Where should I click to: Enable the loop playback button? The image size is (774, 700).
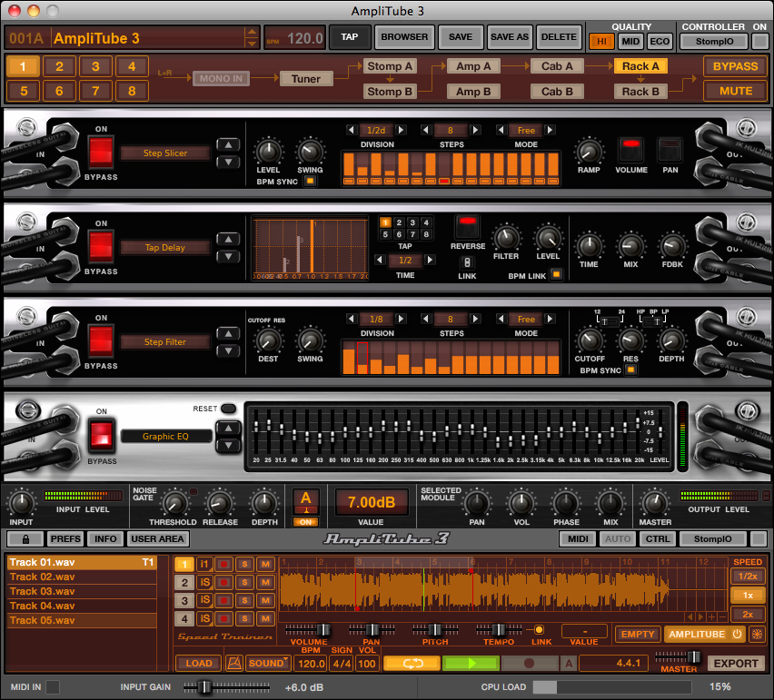412,663
